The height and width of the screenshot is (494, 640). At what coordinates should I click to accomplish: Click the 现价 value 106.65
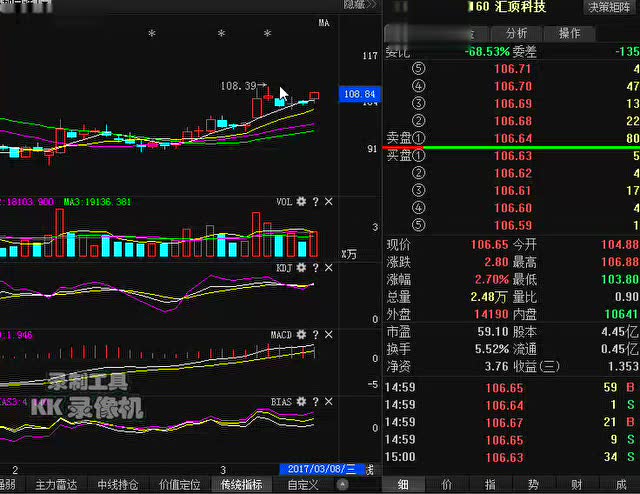click(489, 244)
